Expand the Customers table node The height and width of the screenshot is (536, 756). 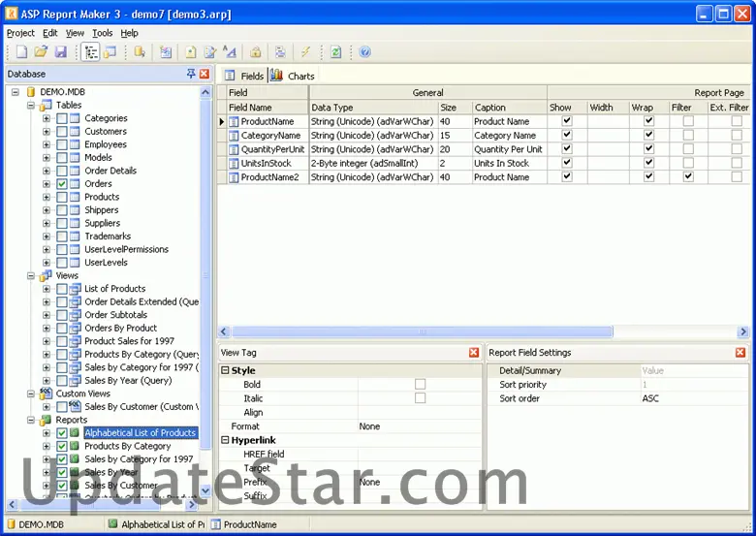(x=47, y=131)
